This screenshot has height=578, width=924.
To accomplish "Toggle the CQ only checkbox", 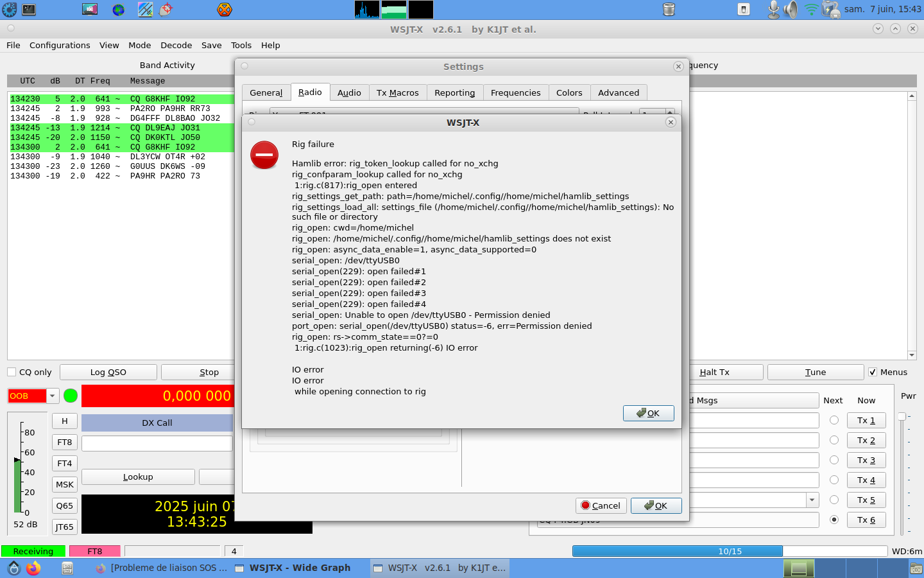I will point(12,372).
